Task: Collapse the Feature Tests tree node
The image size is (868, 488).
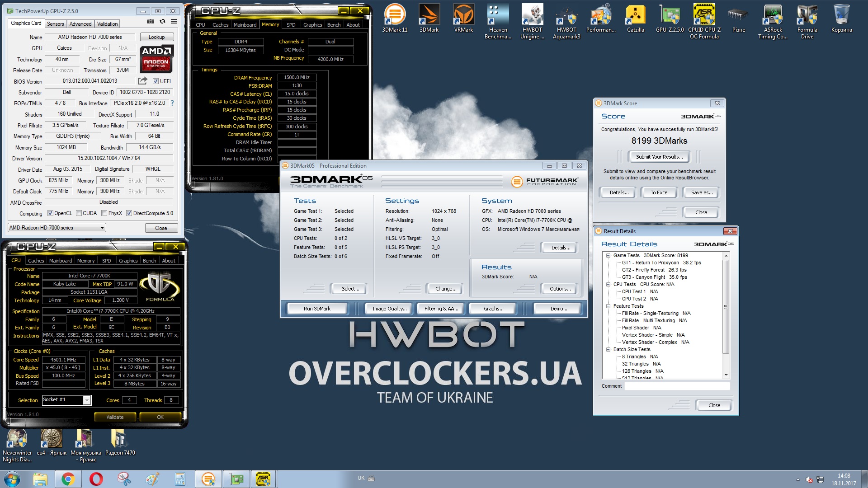Action: pos(609,306)
